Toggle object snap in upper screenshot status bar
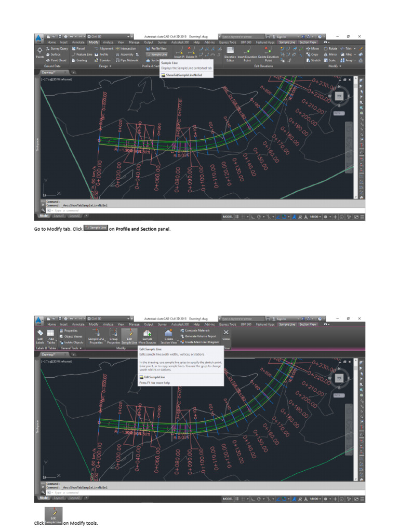399x532 pixels. coord(284,217)
